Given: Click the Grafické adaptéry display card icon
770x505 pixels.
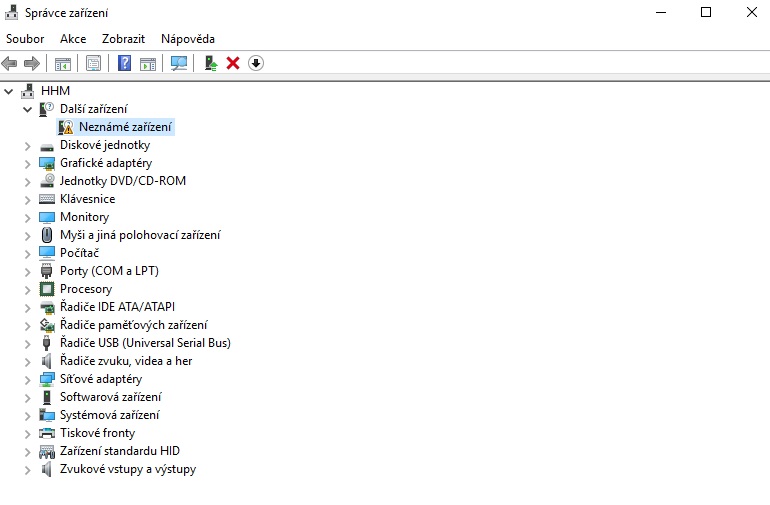Looking at the screenshot, I should (x=47, y=163).
